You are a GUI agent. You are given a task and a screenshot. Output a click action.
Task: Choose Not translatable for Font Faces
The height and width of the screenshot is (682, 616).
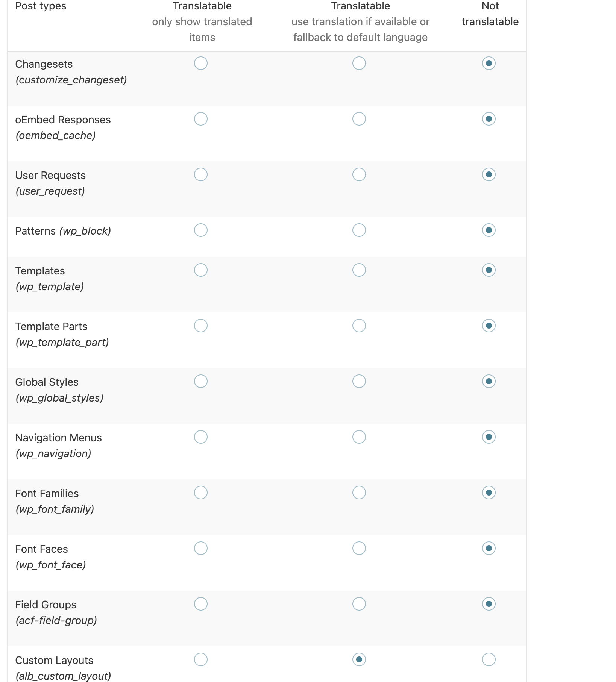pos(489,548)
